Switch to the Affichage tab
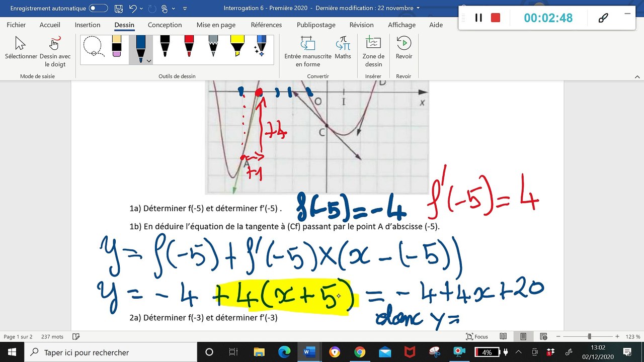Screen dimensions: 644x362 click(x=401, y=25)
